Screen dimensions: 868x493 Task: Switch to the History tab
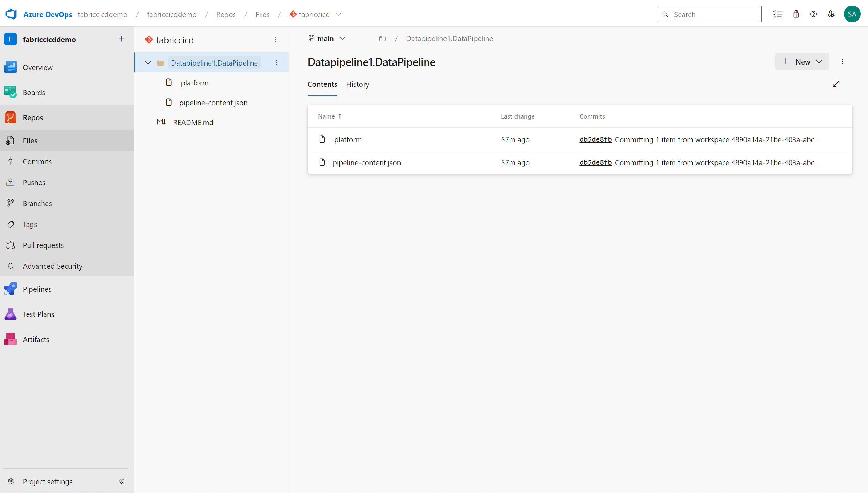[358, 84]
